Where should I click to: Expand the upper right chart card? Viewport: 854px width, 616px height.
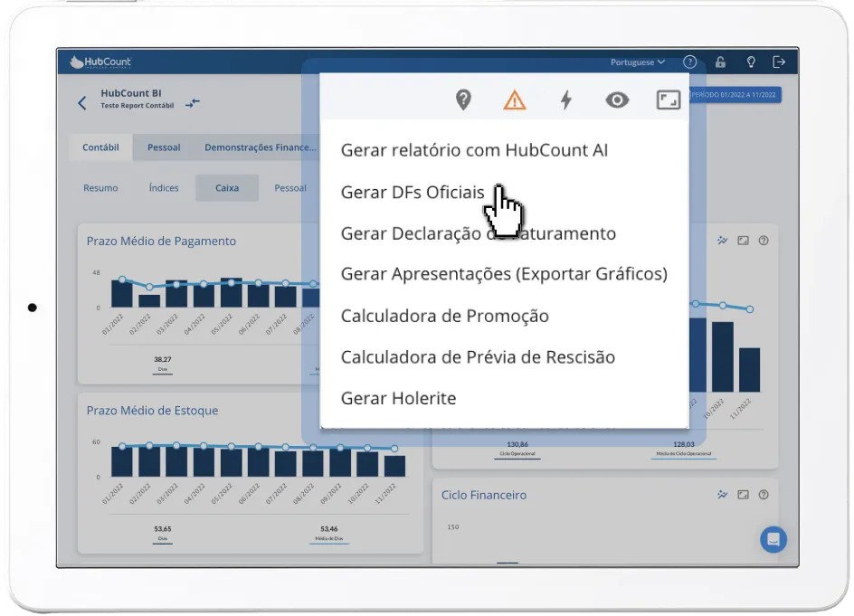[x=743, y=241]
